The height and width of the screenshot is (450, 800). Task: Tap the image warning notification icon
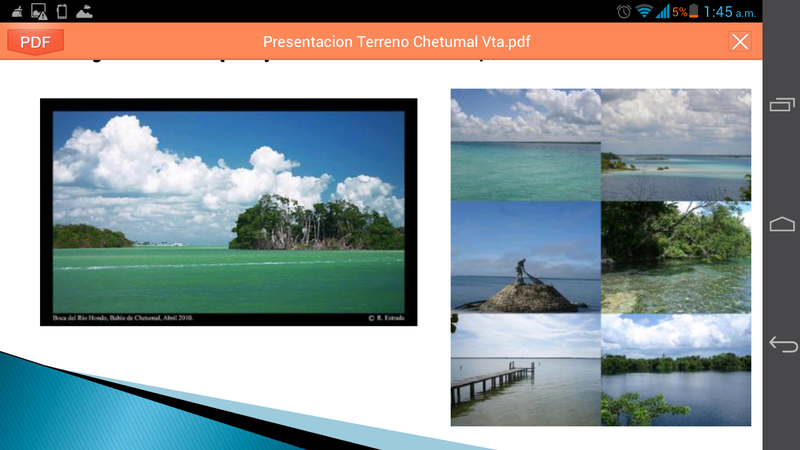(x=38, y=11)
